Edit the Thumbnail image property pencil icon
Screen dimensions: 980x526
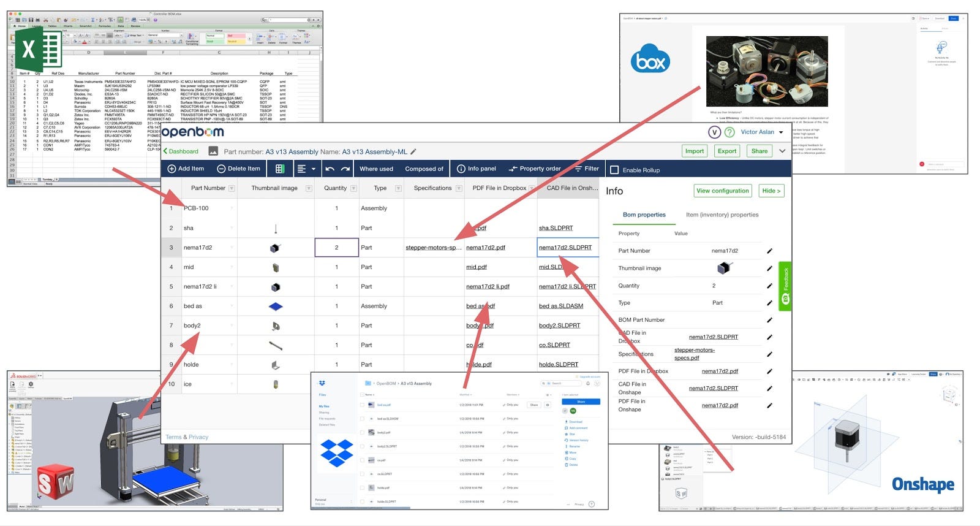[770, 268]
